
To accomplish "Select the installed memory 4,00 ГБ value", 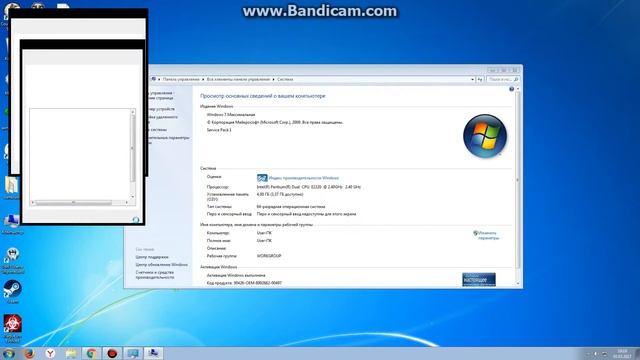I will (280, 195).
